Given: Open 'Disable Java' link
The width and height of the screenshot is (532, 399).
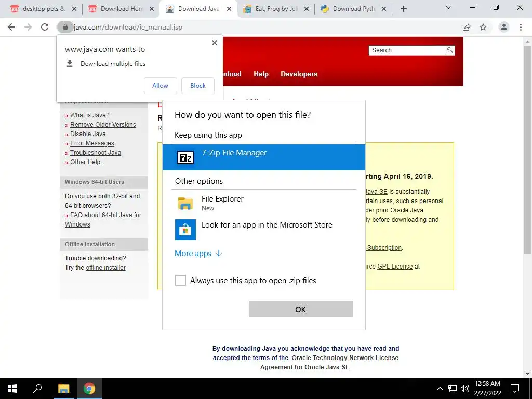Looking at the screenshot, I should pos(88,134).
